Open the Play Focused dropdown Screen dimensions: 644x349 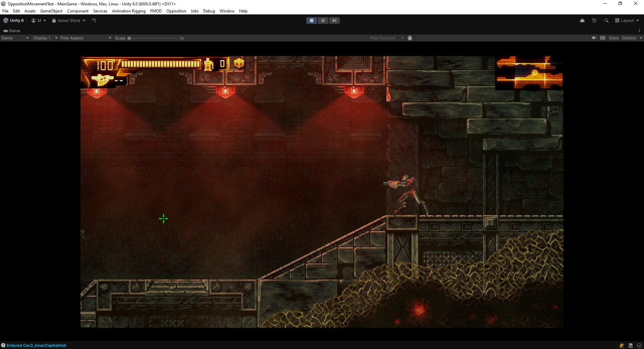(387, 38)
